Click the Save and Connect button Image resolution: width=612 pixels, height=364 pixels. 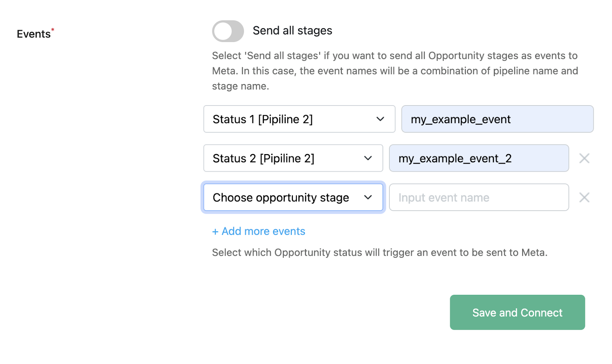tap(517, 312)
